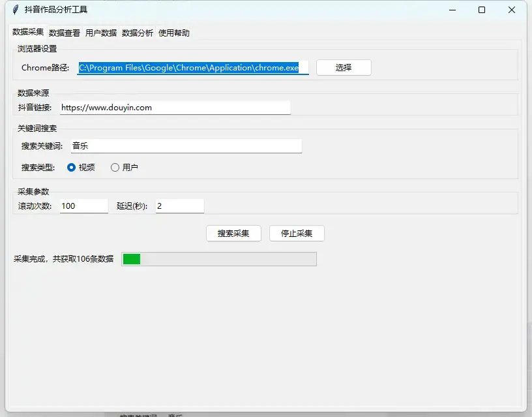Click the 搜索关键词 field containing 音乐
The width and height of the screenshot is (532, 417).
(x=186, y=146)
